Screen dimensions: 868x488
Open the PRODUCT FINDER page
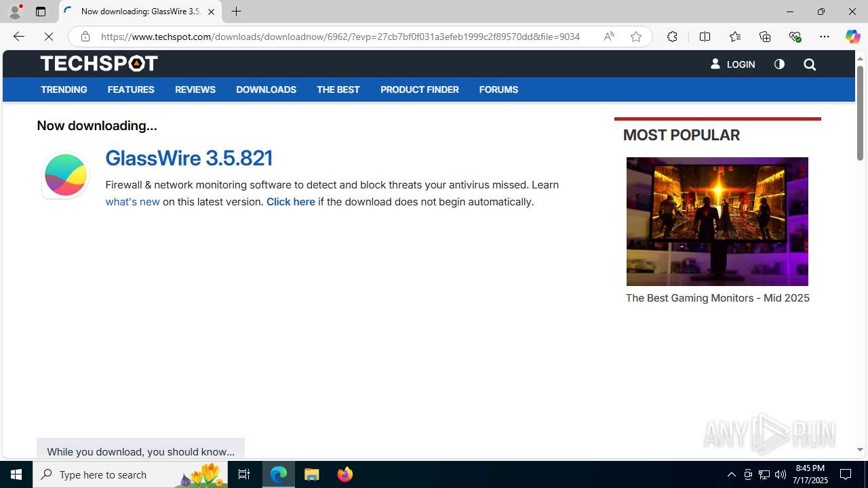419,89
